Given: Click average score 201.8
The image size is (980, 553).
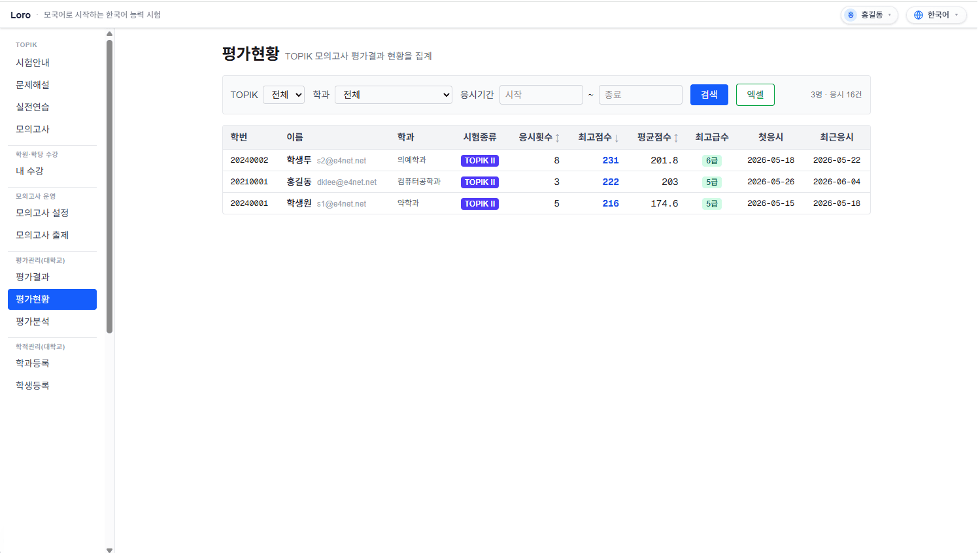Looking at the screenshot, I should pyautogui.click(x=664, y=160).
